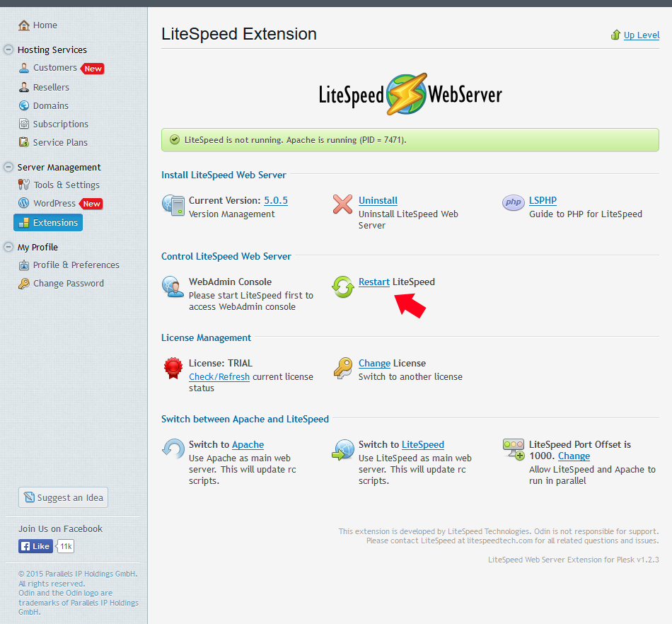Viewport: 672px width, 624px height.
Task: Click the Uninstall link
Action: pyautogui.click(x=378, y=200)
